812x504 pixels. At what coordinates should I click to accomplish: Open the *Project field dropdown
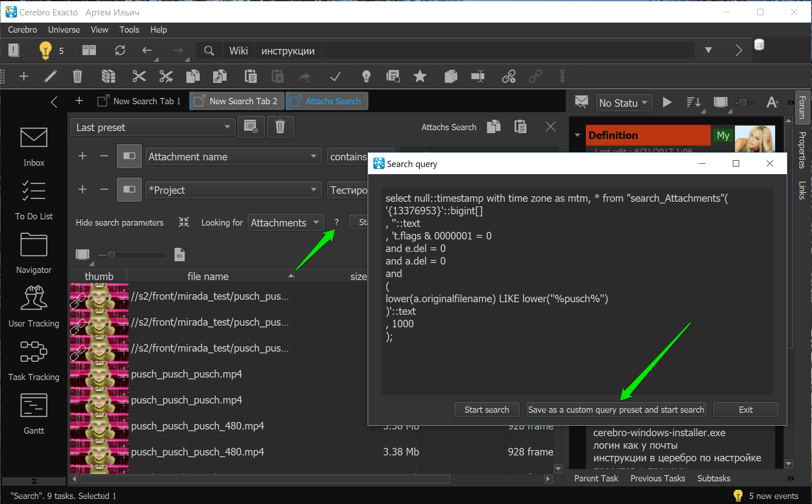click(x=233, y=190)
